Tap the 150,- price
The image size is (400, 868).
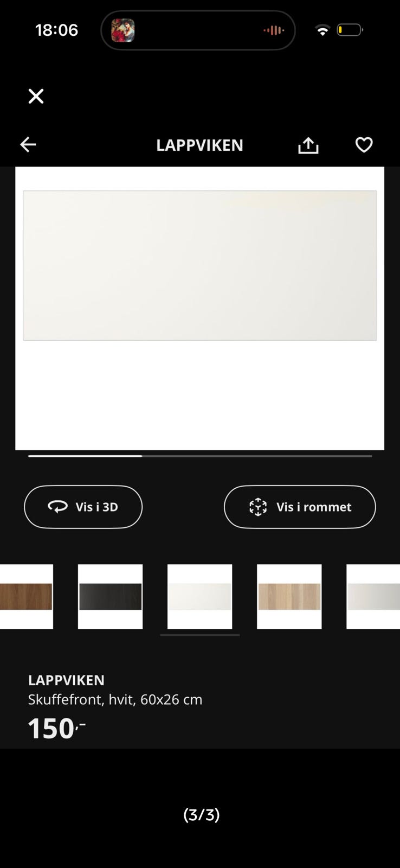[x=56, y=728]
